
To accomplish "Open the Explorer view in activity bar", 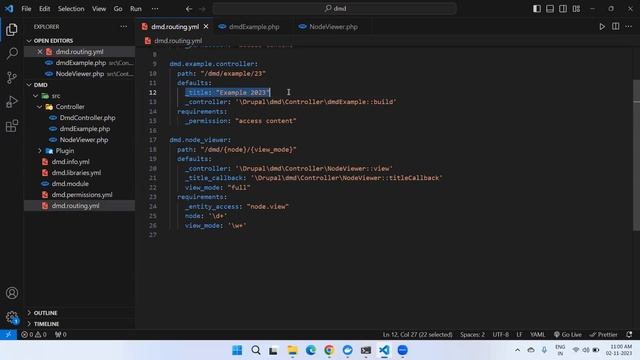I will (x=12, y=29).
